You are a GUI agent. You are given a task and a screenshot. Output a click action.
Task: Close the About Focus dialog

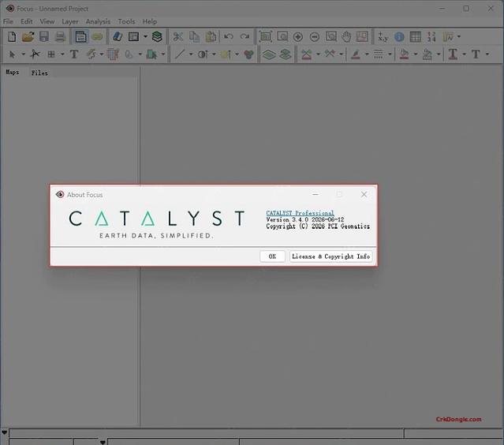pyautogui.click(x=364, y=194)
